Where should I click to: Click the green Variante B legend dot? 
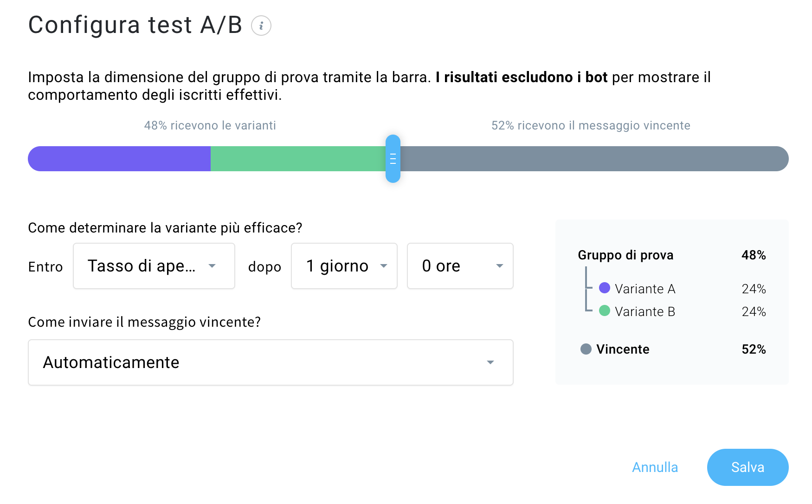[605, 310]
